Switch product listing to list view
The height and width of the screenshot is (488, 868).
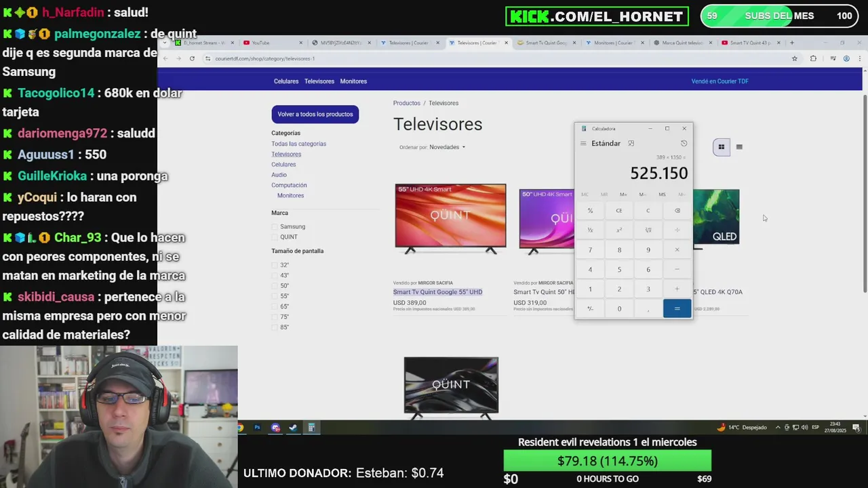click(739, 147)
